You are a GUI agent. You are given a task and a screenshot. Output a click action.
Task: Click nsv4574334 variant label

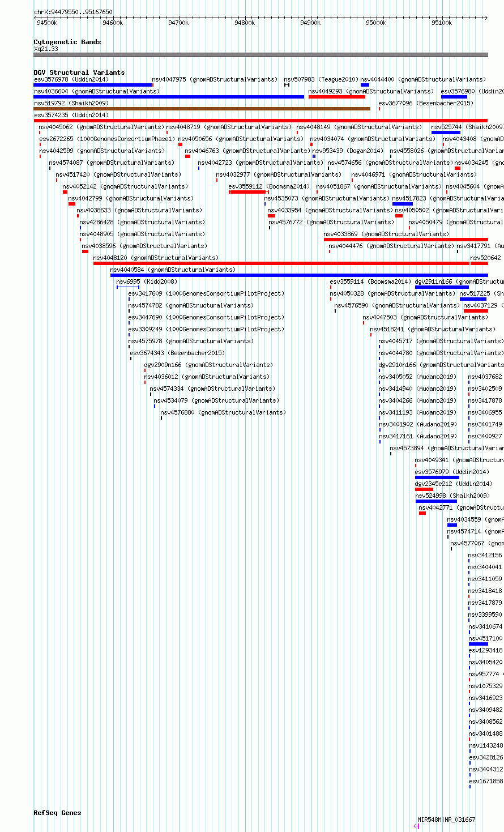[212, 389]
